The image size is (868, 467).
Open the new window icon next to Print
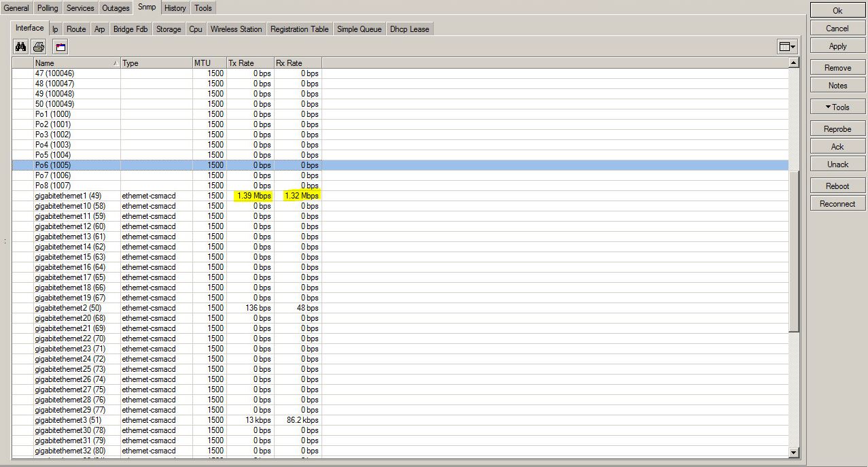coord(59,46)
